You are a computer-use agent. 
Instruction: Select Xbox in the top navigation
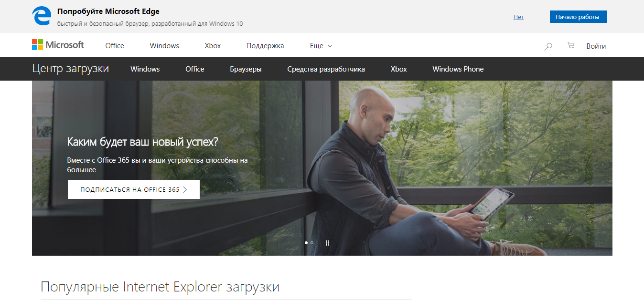(212, 45)
